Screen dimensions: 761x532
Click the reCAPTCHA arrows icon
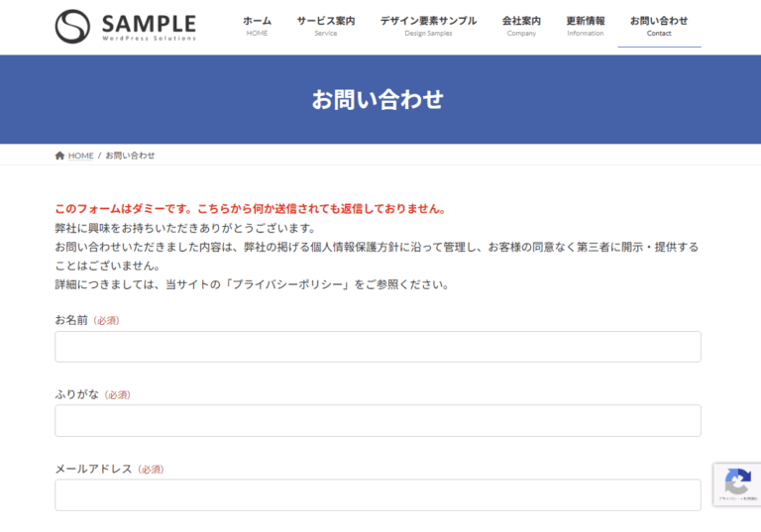click(736, 482)
